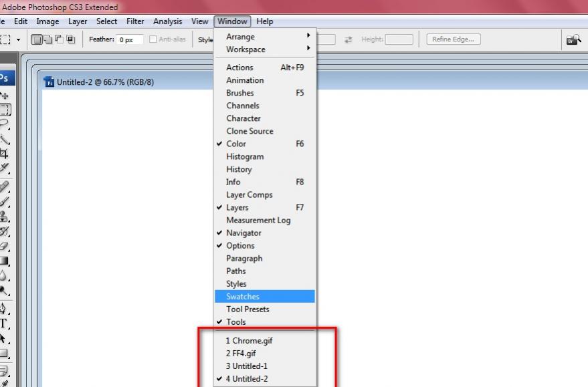The width and height of the screenshot is (588, 387).
Task: Open the Select menu
Action: click(106, 21)
